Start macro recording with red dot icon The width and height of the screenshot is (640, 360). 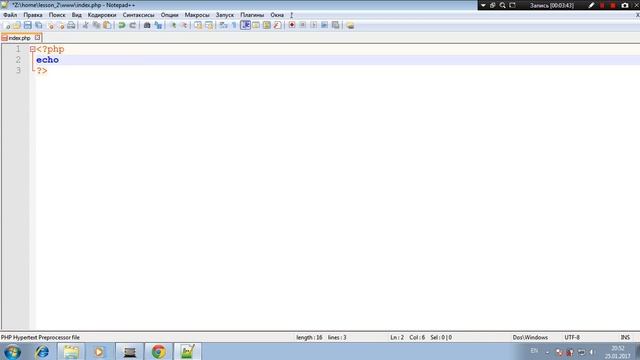tap(292, 25)
